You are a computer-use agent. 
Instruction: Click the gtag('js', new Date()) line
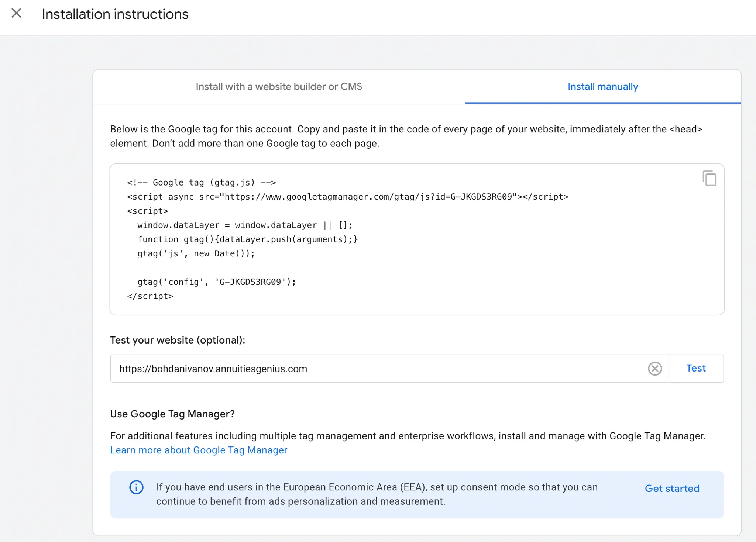[196, 253]
